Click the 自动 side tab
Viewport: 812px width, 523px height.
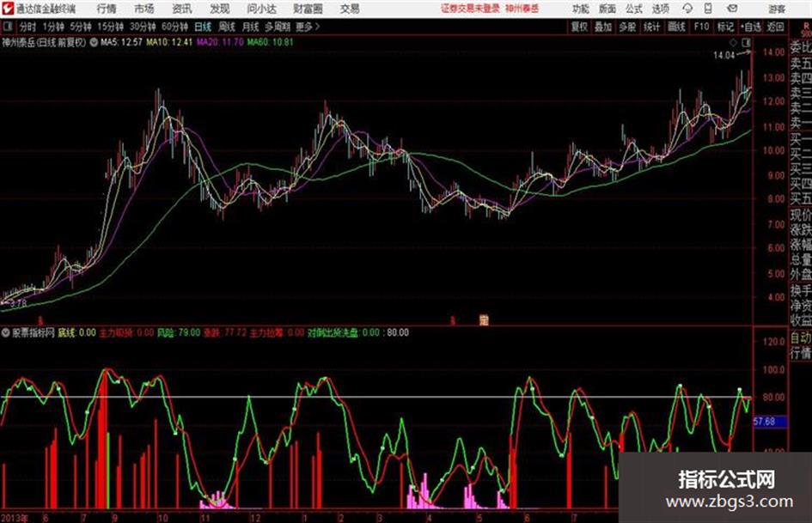(801, 338)
